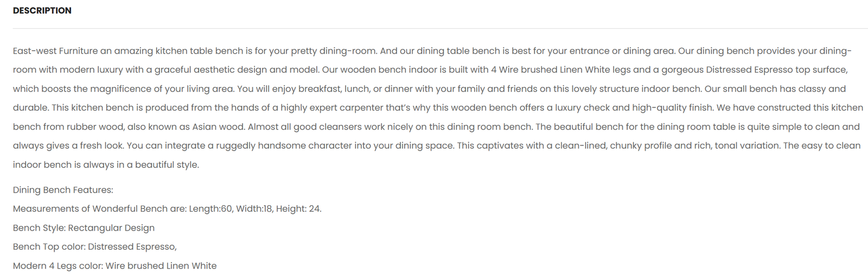Open the DESCRIPTION tab heading

click(42, 10)
